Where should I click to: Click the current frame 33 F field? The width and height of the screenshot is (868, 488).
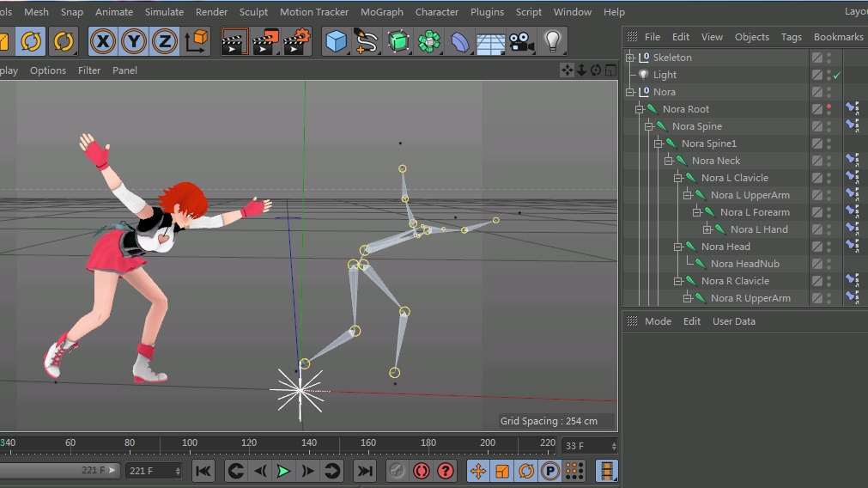pos(590,445)
